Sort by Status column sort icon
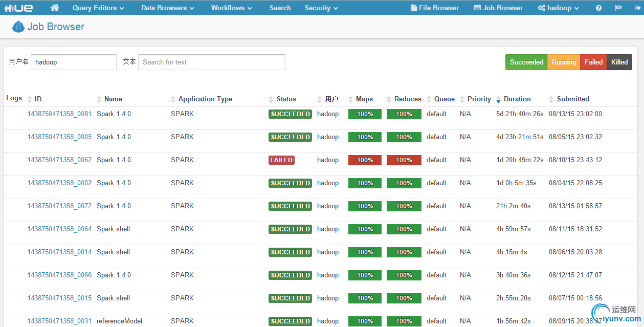 [x=271, y=99]
